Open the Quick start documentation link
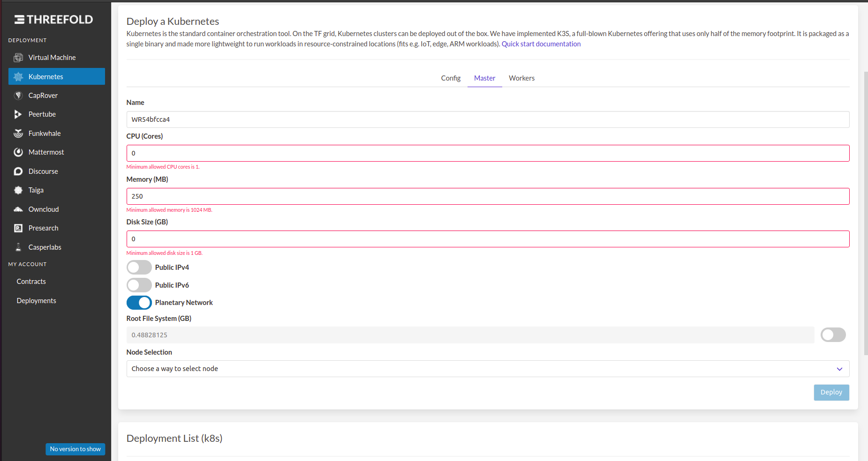 point(541,44)
